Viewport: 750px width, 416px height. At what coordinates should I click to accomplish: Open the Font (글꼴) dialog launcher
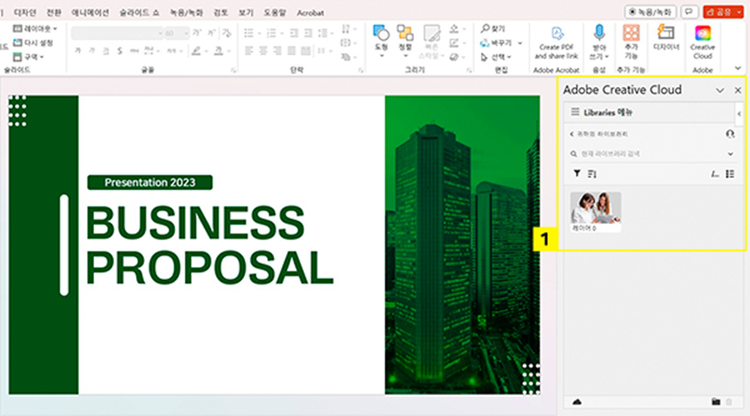(233, 70)
